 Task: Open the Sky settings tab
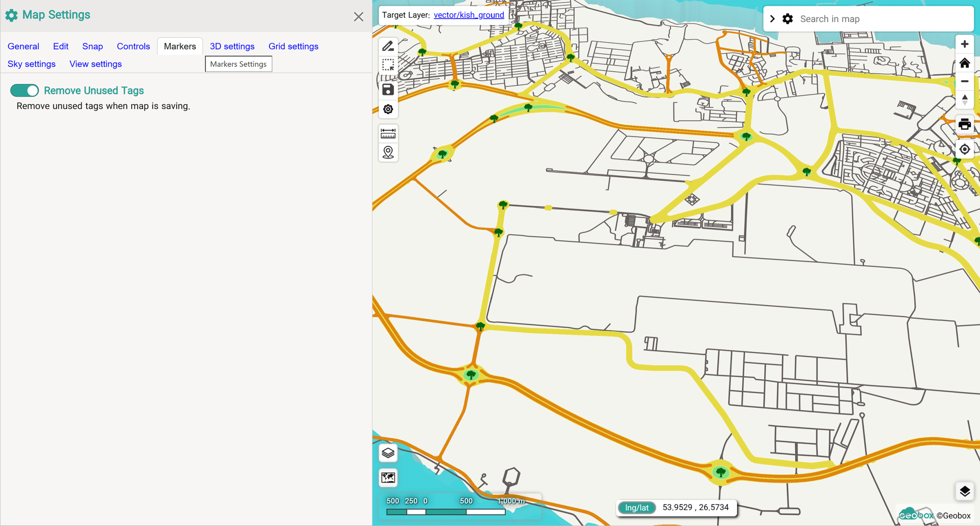[31, 64]
